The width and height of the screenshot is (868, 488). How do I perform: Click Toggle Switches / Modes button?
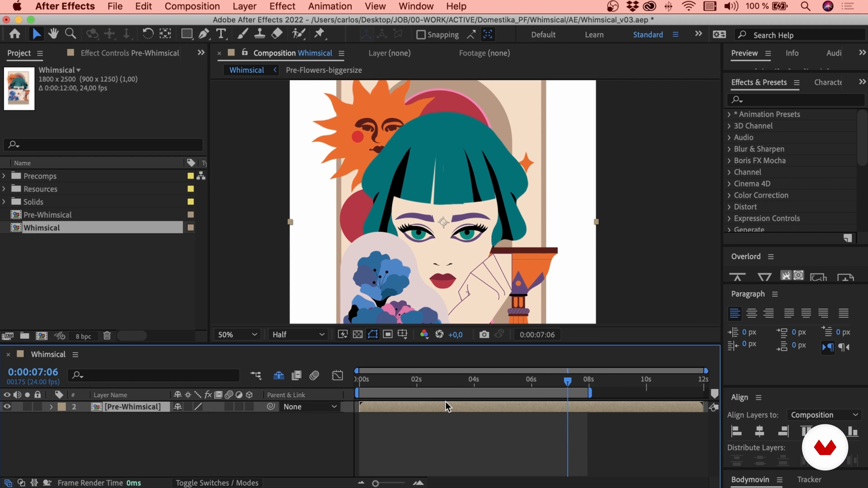click(x=217, y=483)
